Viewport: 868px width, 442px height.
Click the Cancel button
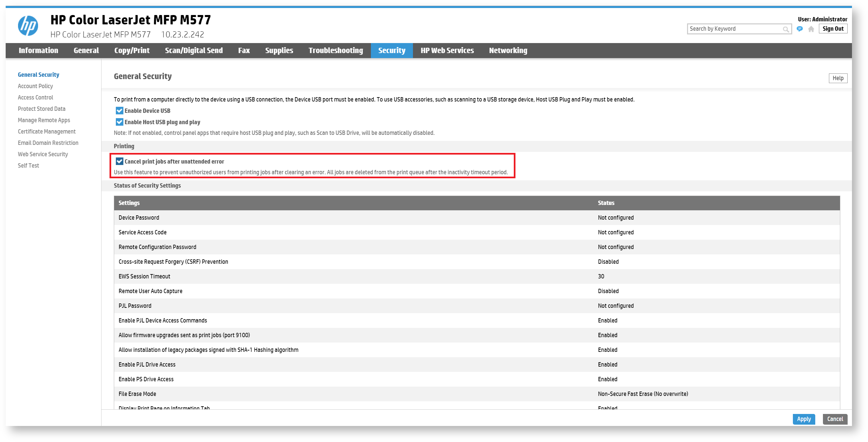835,419
